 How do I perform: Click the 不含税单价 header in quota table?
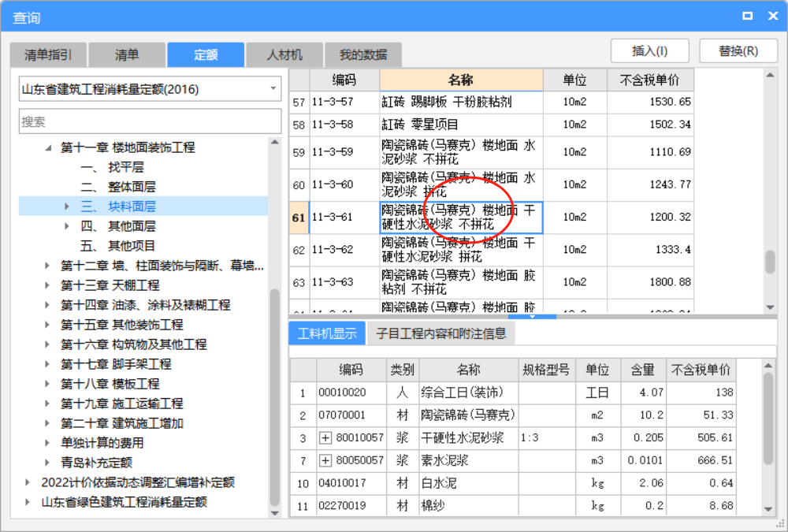coord(650,80)
